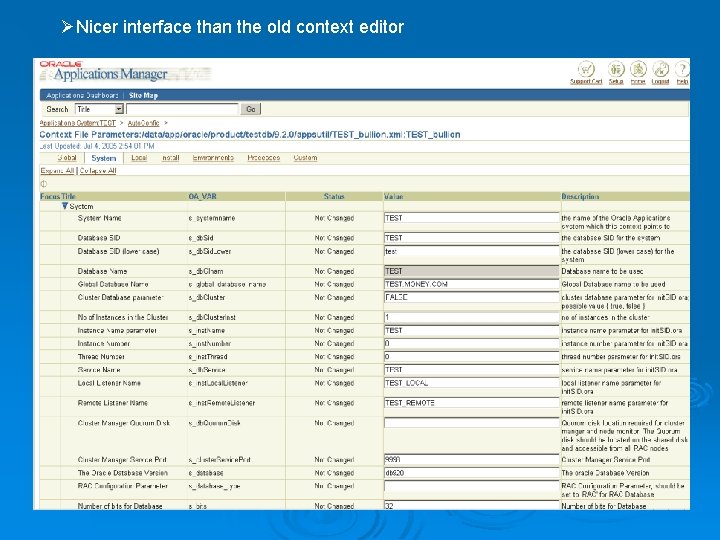
Task: Edit the Oracle Database Version value
Action: click(x=471, y=473)
